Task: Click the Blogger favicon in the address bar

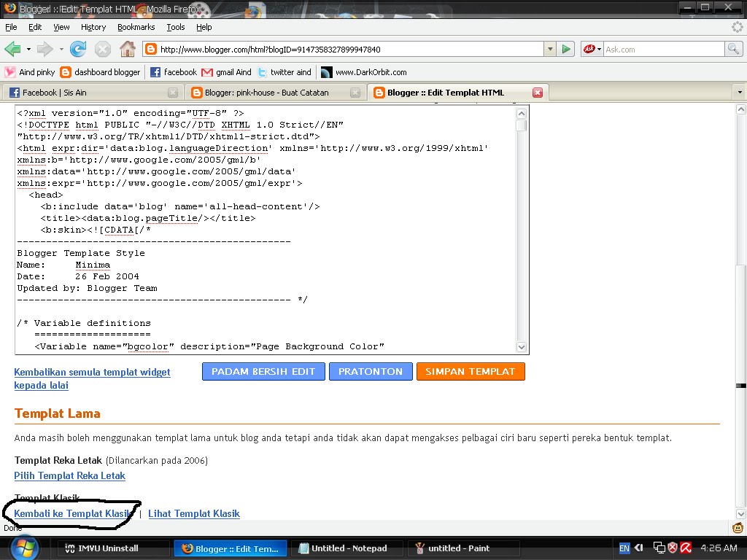Action: pos(150,49)
